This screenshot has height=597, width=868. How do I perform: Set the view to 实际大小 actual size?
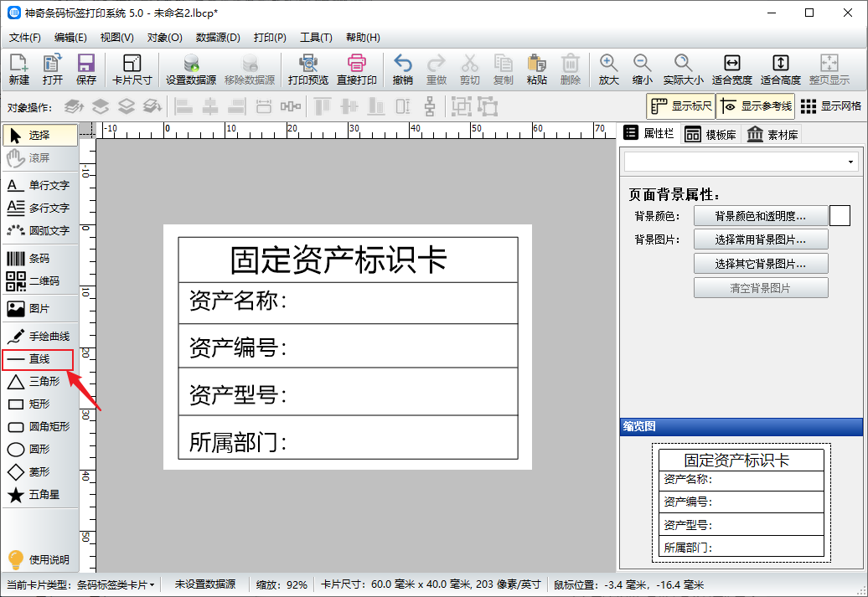click(x=683, y=69)
